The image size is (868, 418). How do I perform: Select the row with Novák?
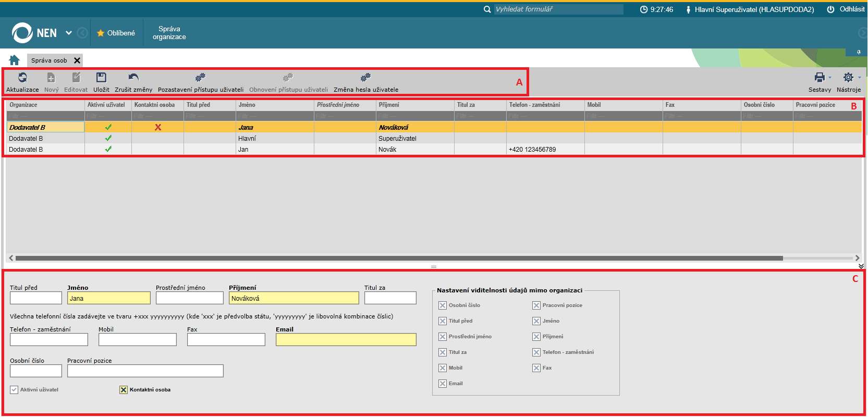coord(434,149)
